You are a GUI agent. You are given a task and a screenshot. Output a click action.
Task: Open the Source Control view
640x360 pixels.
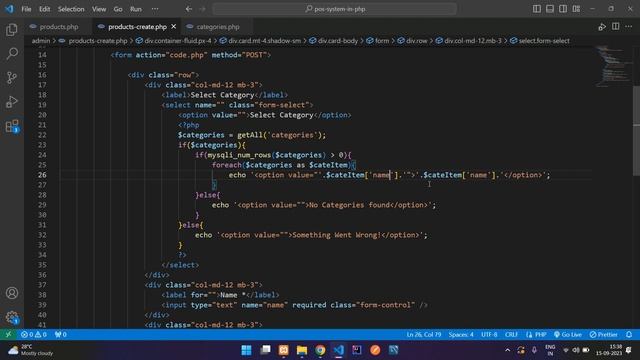[12, 77]
